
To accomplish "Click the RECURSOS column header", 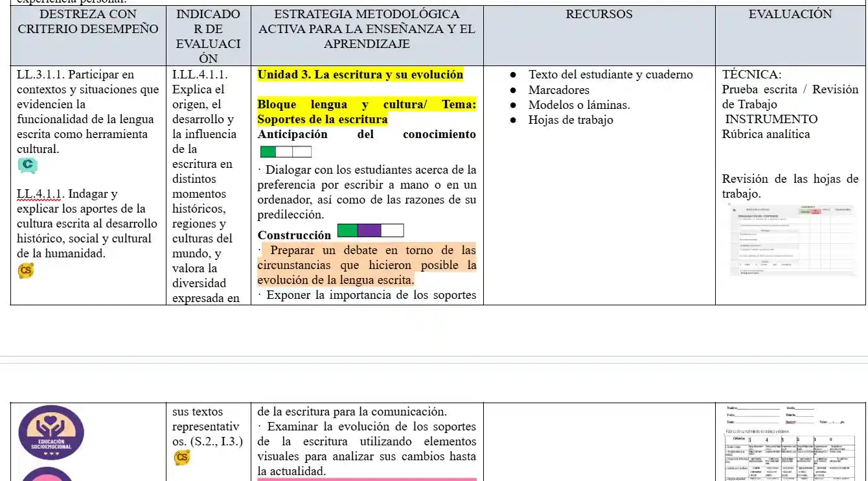I will coord(599,14).
